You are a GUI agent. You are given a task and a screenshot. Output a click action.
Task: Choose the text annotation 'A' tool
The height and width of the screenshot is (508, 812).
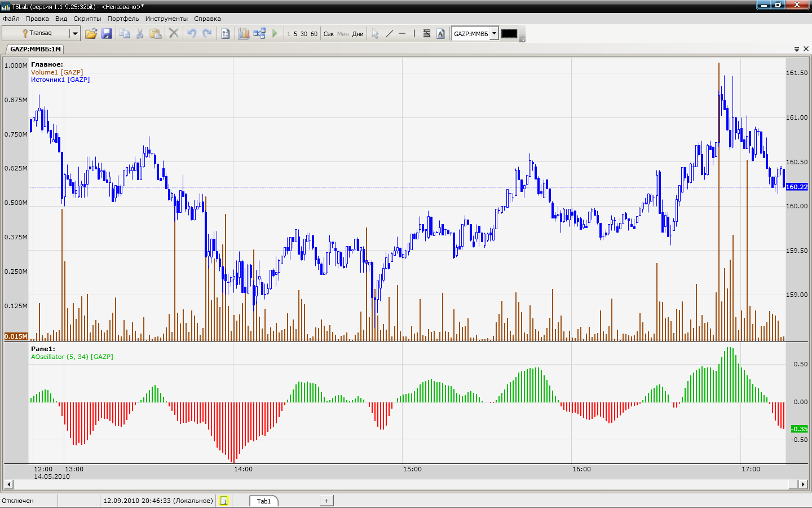[441, 34]
